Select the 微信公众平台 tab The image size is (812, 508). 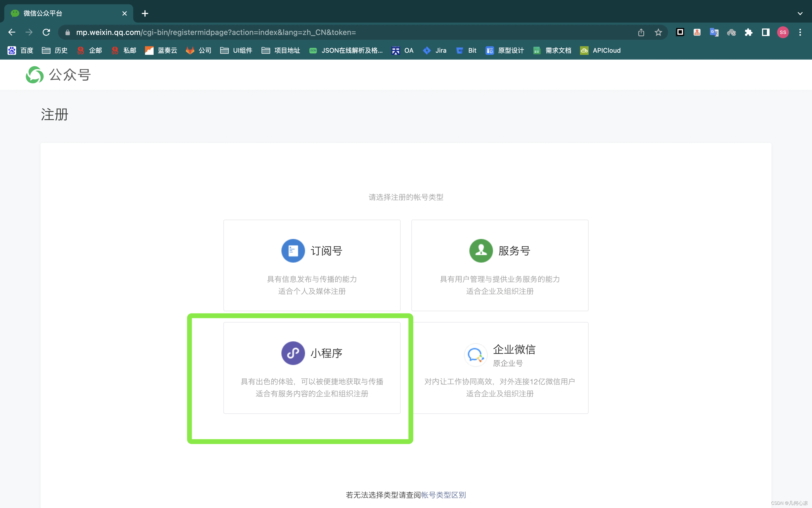pos(68,13)
